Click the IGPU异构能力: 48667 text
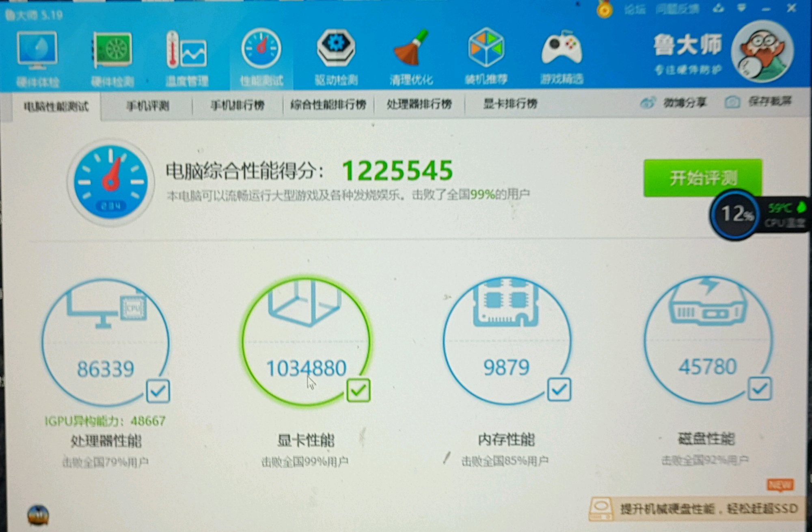Screen dimensions: 812x532 [x=105, y=421]
